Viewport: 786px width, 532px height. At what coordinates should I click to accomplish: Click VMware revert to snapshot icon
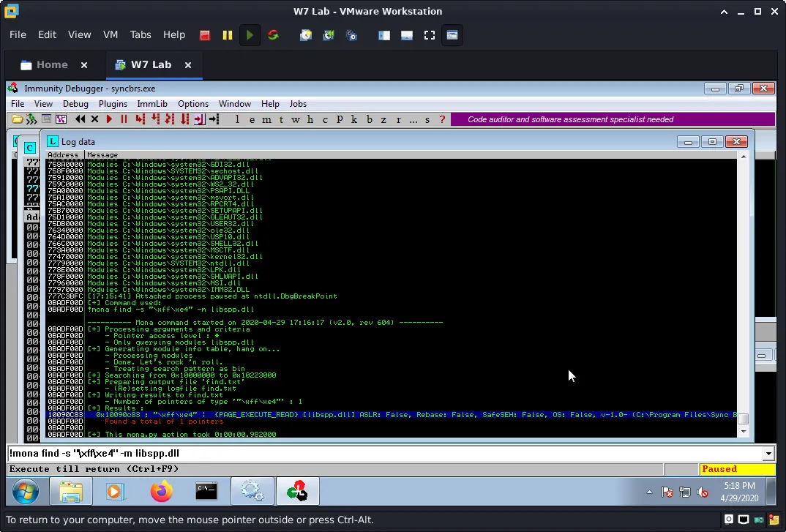(x=329, y=35)
